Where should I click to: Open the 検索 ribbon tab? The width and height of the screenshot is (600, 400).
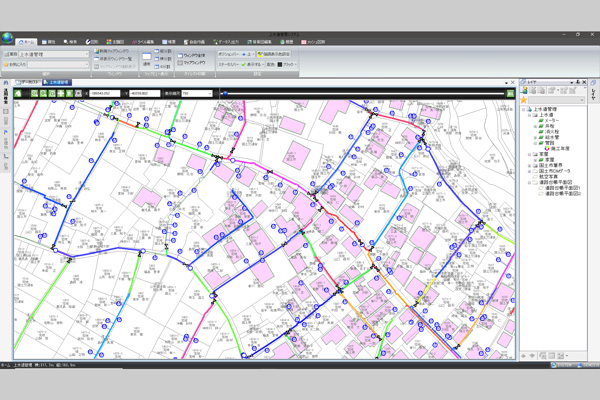point(70,42)
